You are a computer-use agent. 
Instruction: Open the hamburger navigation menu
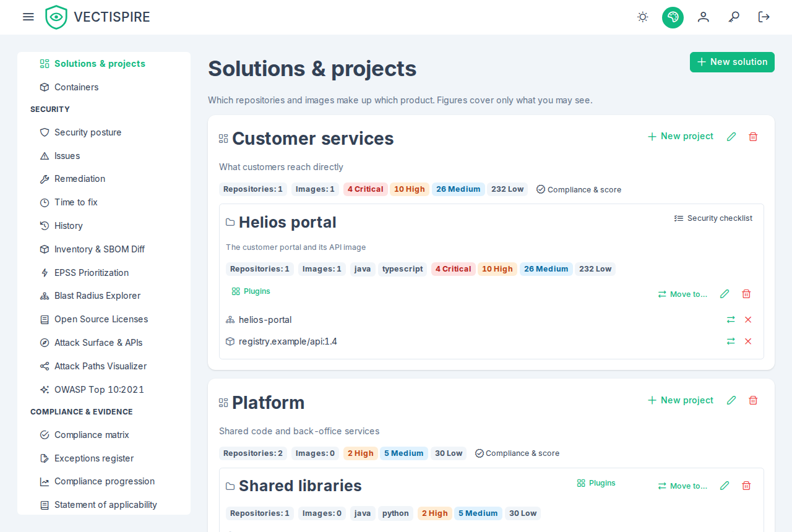click(28, 17)
